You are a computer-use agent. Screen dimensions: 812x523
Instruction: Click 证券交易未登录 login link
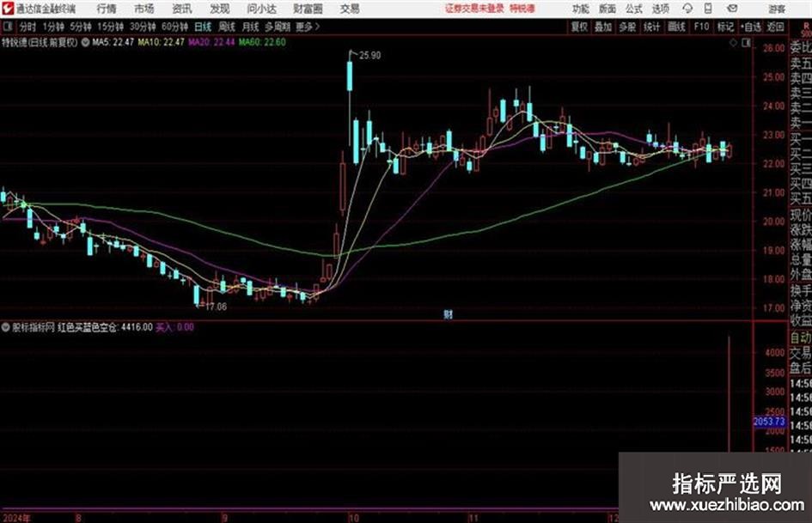tap(475, 9)
